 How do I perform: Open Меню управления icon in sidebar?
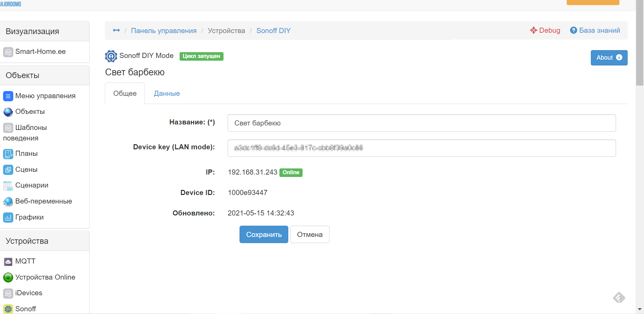(8, 96)
